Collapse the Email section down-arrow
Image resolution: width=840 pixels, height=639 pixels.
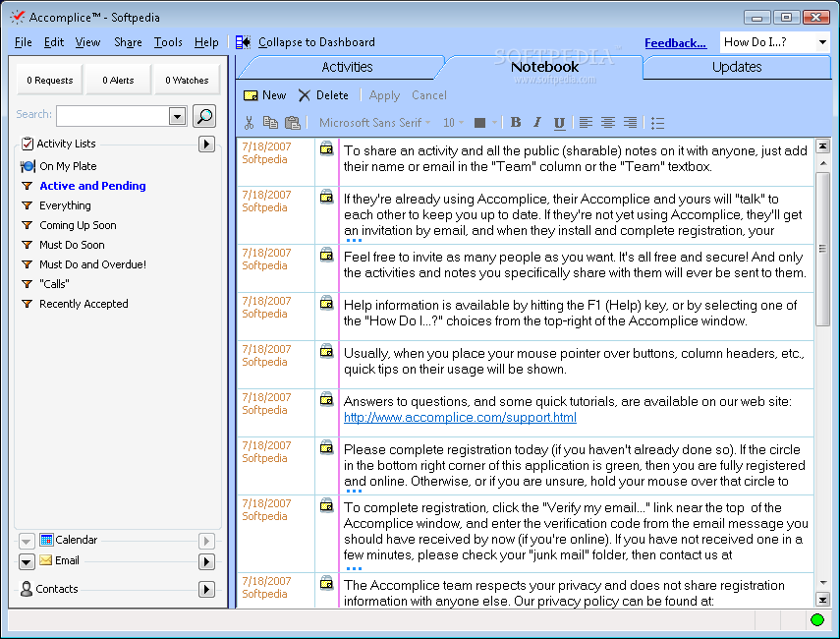pos(27,561)
